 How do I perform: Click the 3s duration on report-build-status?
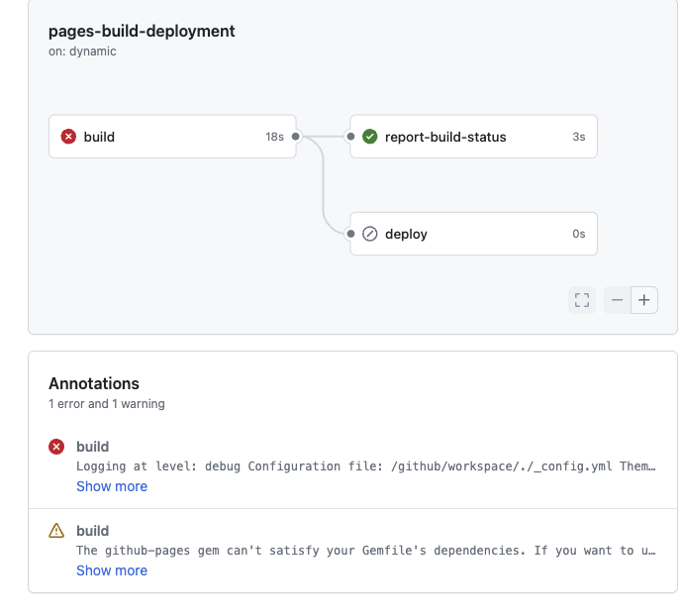(578, 137)
